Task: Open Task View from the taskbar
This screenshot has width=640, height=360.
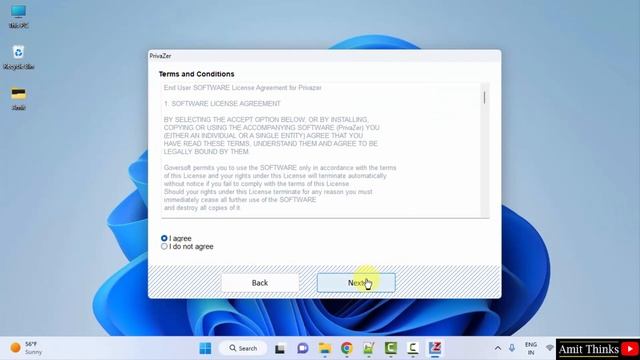Action: pyautogui.click(x=280, y=349)
